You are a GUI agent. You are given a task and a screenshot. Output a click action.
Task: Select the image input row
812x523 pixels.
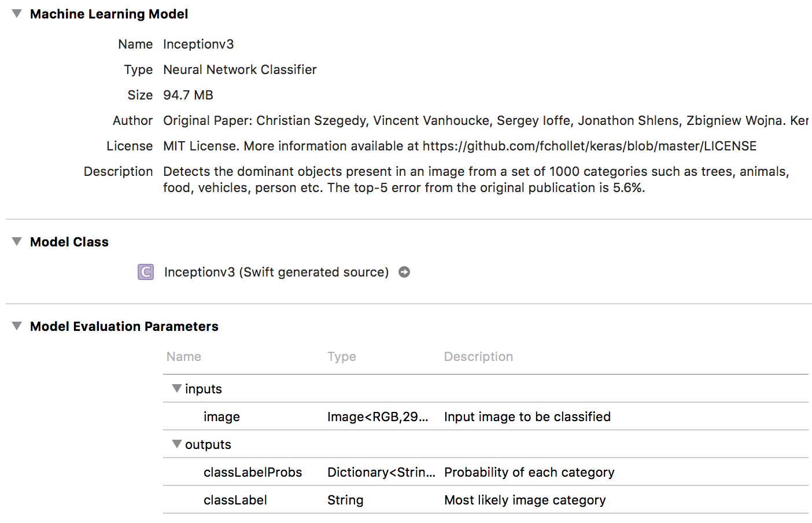(222, 417)
